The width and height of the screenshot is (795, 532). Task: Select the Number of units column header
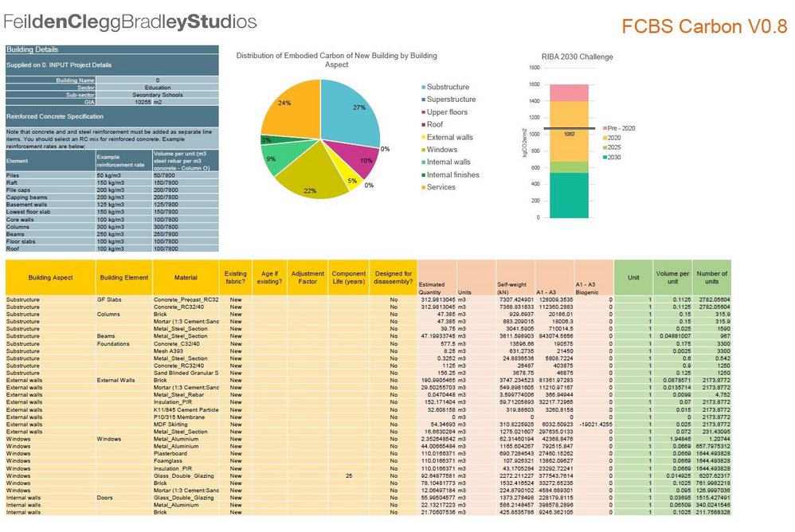(712, 278)
